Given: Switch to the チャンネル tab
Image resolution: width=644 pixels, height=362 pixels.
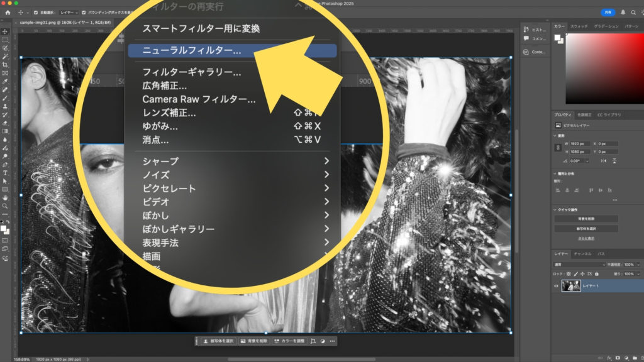Looking at the screenshot, I should click(x=582, y=254).
